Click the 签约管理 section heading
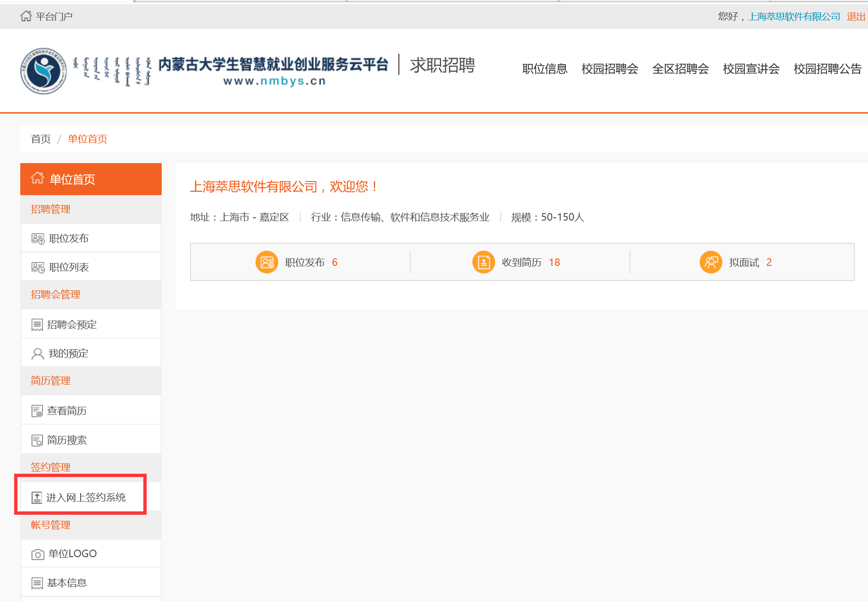The image size is (868, 601). 50,468
